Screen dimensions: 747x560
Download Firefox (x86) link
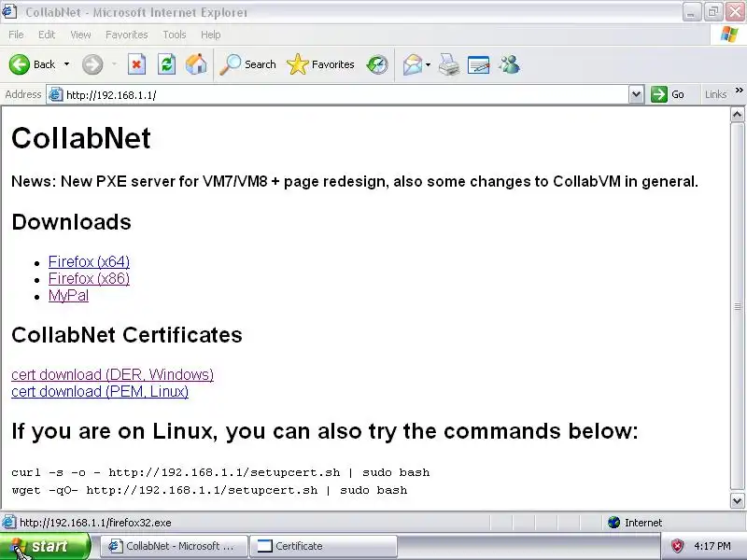click(89, 278)
